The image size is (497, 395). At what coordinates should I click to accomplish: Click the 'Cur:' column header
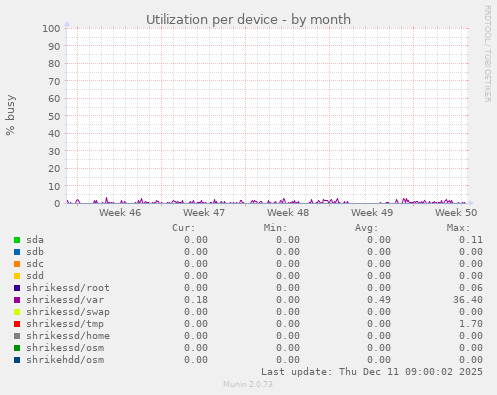184,228
